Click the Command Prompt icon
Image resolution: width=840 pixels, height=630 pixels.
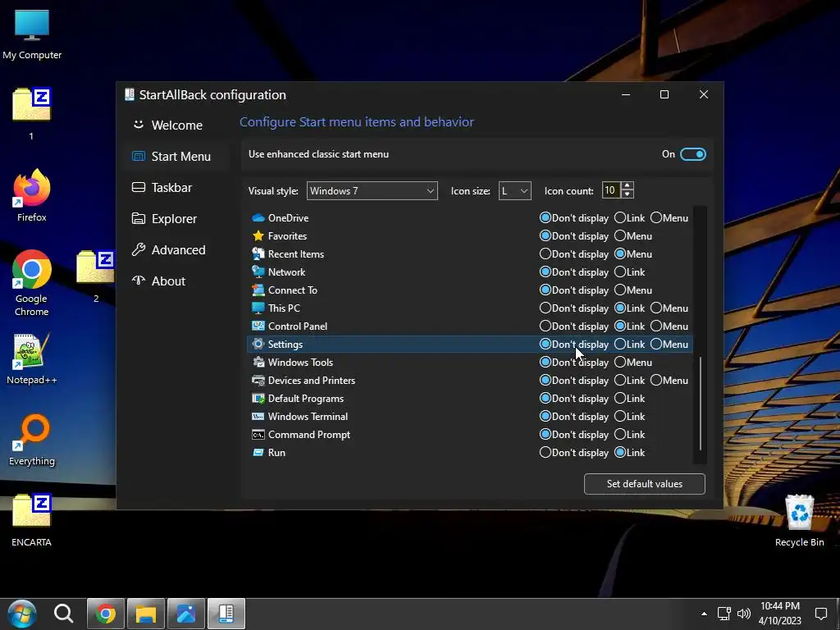pyautogui.click(x=258, y=435)
